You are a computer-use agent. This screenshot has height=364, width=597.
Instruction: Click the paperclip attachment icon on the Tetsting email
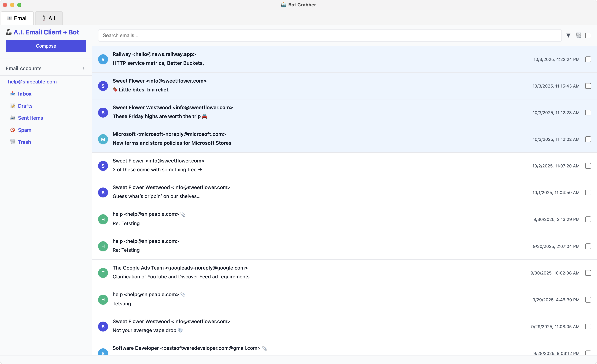(x=183, y=295)
